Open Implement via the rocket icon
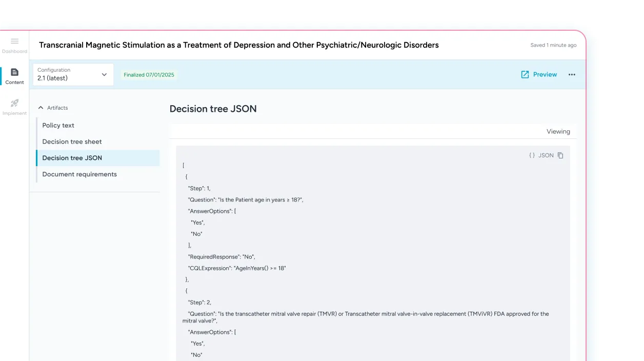 coord(14,104)
